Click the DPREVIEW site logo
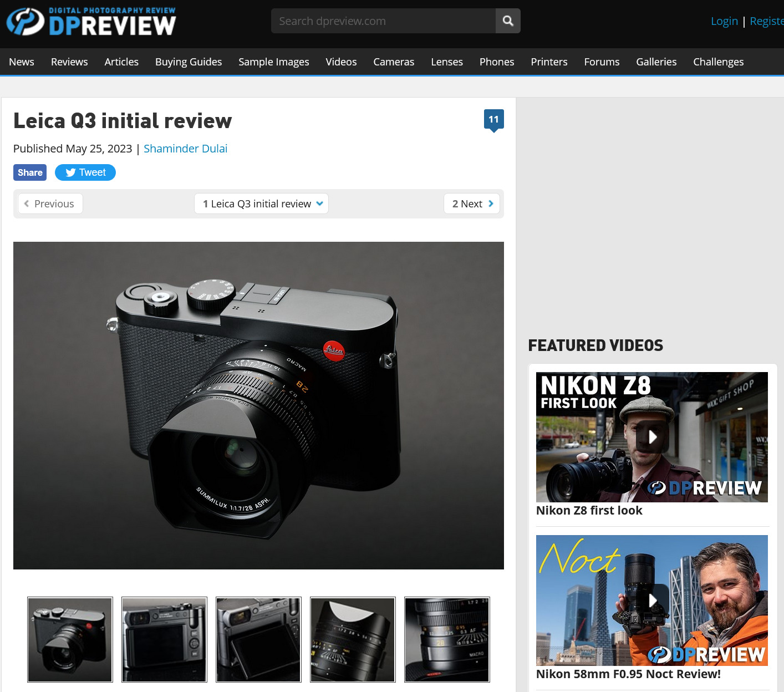 [x=90, y=21]
